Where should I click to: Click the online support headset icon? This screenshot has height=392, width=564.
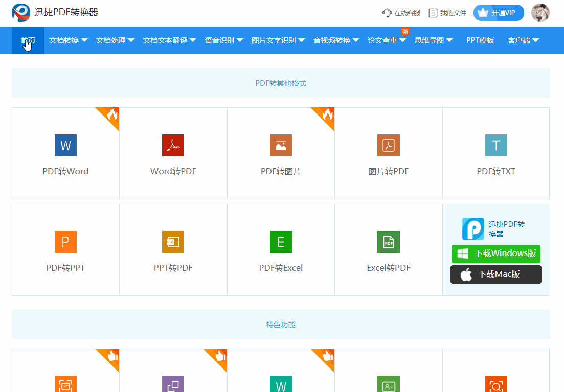click(x=387, y=13)
